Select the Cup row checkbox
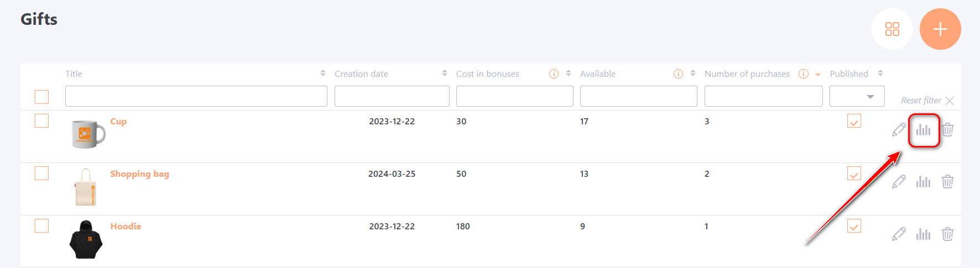Viewport: 980px width, 268px height. 42,121
